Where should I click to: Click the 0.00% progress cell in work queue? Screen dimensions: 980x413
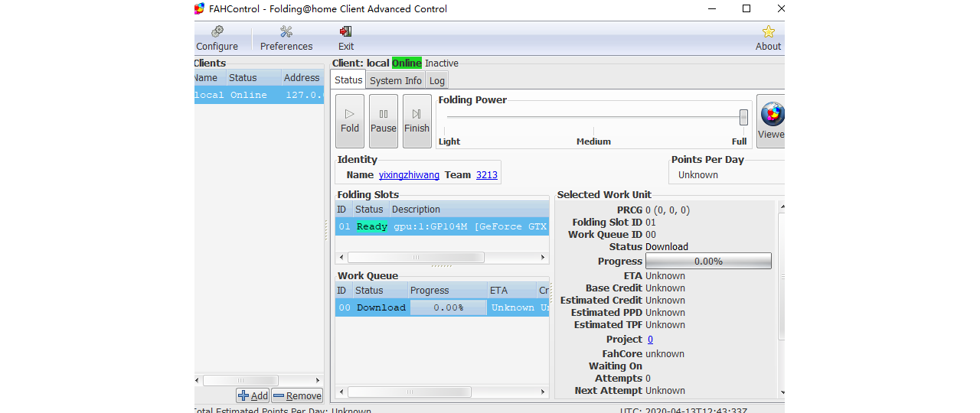point(448,307)
